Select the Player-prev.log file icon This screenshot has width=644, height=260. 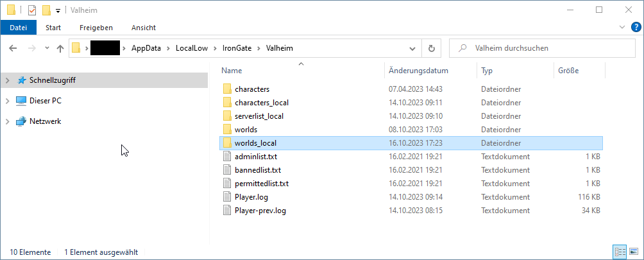click(x=227, y=211)
